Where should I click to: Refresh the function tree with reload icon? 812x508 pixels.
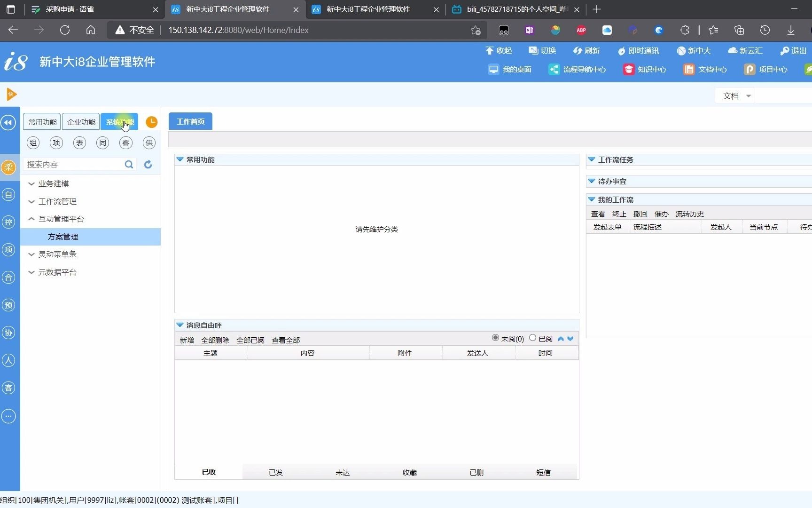coord(148,164)
